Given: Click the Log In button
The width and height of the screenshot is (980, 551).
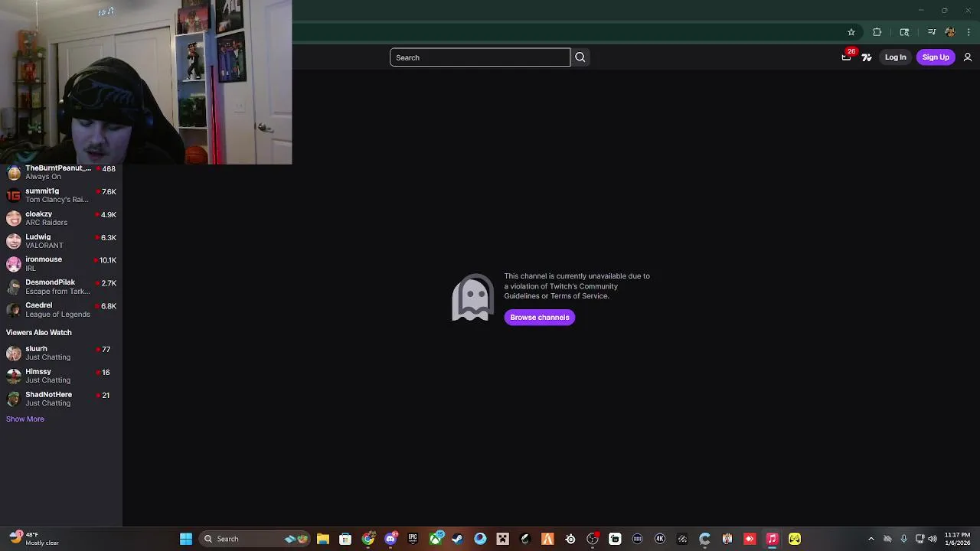Looking at the screenshot, I should tap(895, 57).
